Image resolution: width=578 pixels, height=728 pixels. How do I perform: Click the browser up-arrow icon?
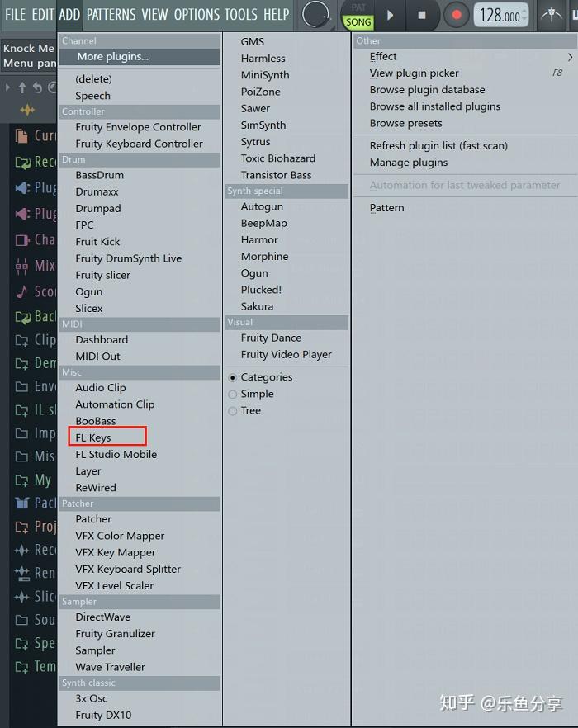22,87
